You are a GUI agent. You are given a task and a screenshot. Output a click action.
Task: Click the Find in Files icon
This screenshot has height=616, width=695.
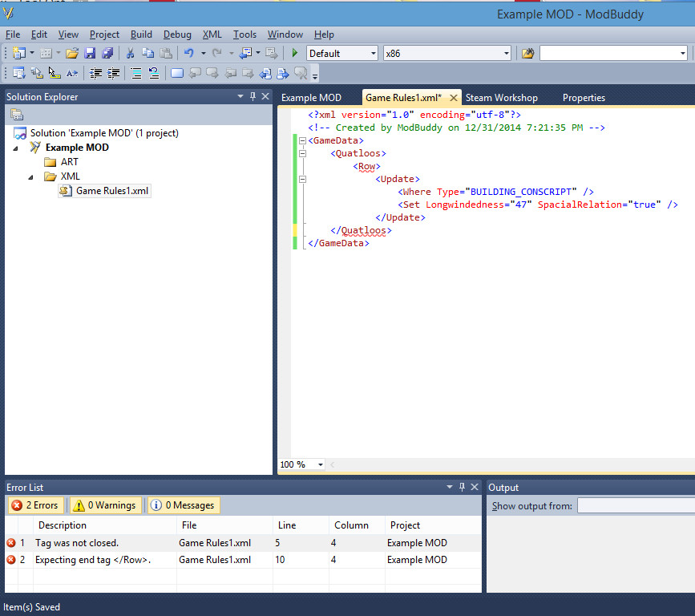(527, 53)
